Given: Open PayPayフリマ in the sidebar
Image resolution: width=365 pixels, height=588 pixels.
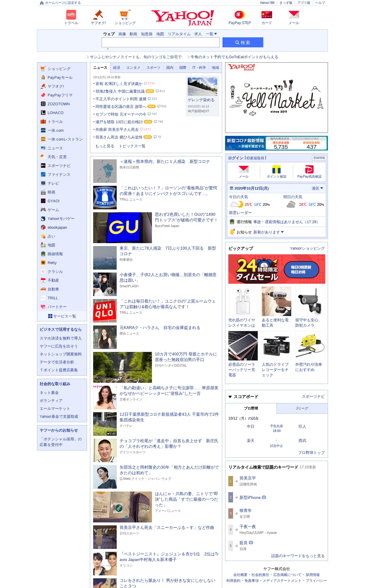Looking at the screenshot, I should [x=60, y=95].
